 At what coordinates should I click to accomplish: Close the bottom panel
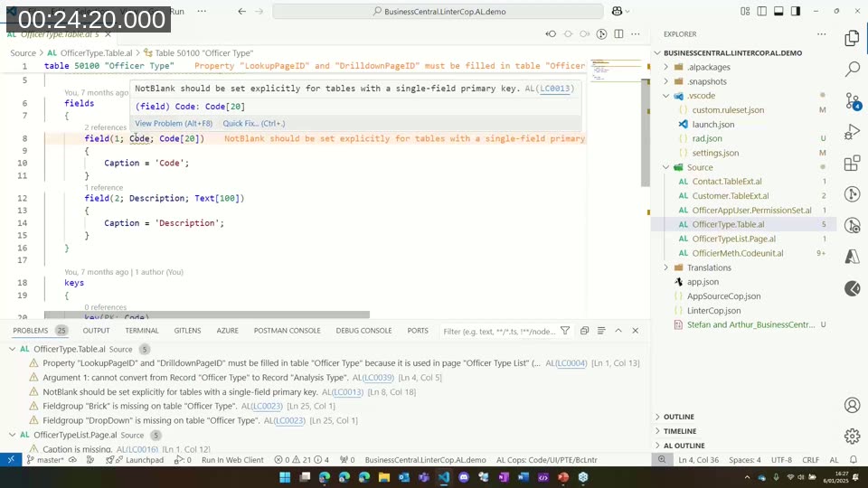[x=636, y=331]
